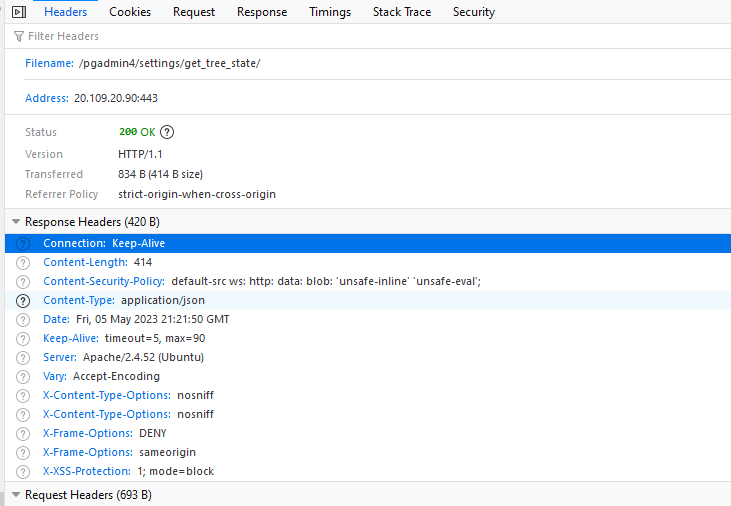
Task: Open help icon for Content-Length header
Action: [23, 263]
